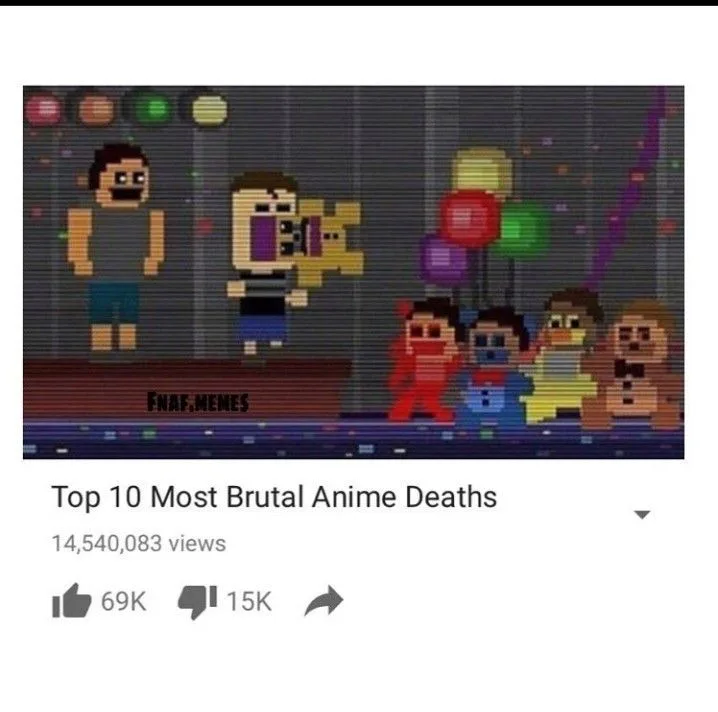Click the green stage light at top

[155, 109]
